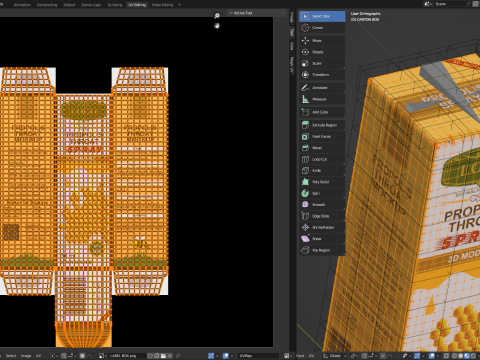The height and width of the screenshot is (360, 480).
Task: Toggle snapping in the 3D viewport
Action: [x=364, y=356]
